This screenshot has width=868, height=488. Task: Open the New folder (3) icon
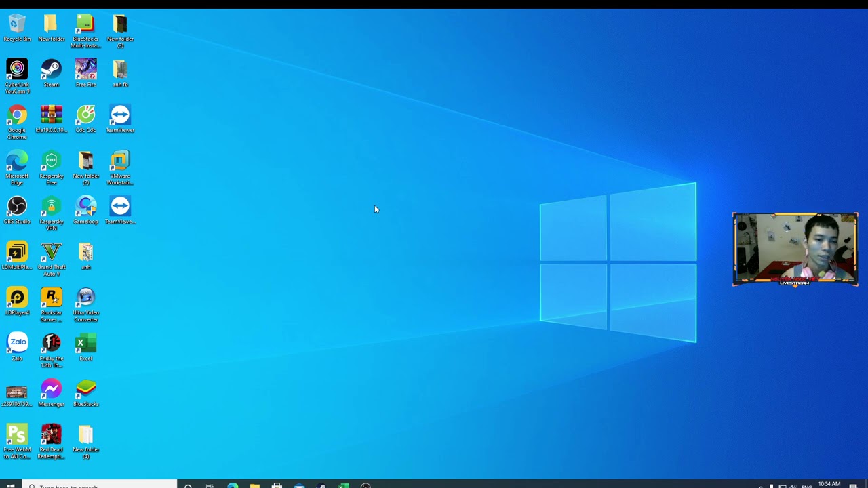click(x=120, y=31)
